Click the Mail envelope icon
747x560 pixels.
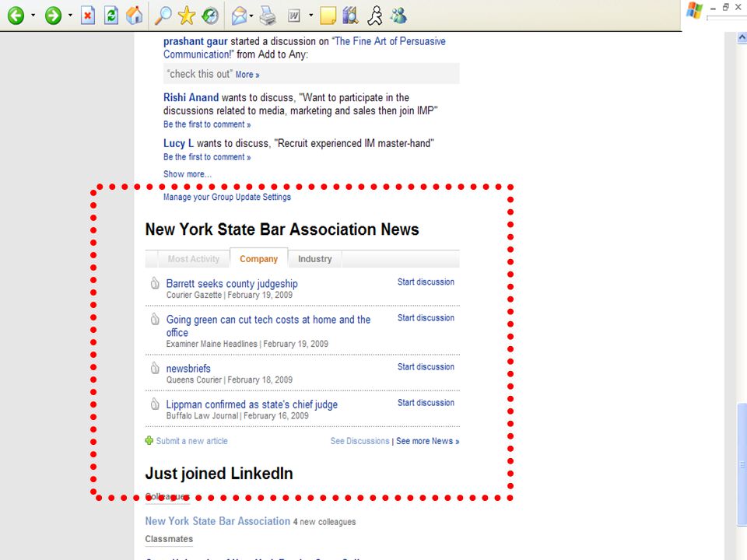click(239, 16)
